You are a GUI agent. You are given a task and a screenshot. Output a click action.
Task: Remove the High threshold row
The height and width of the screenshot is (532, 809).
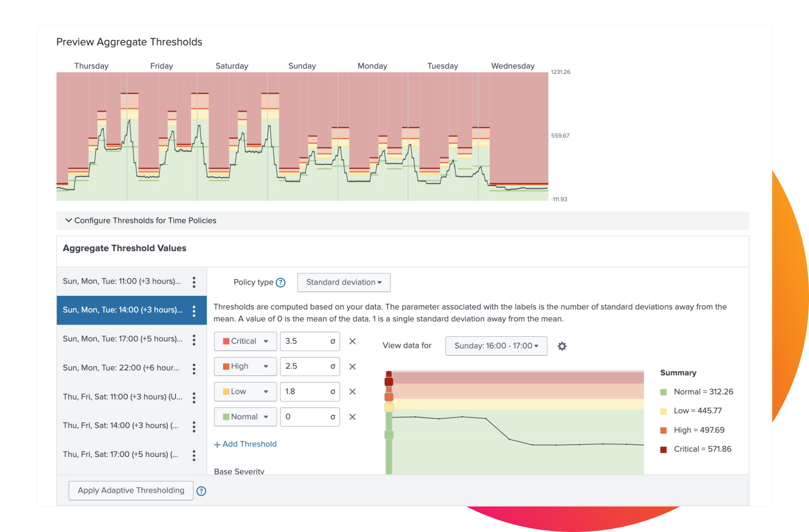click(x=352, y=366)
